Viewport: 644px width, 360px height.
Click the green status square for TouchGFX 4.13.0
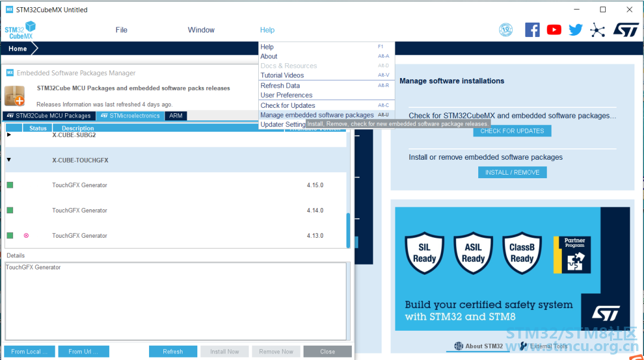pos(10,235)
